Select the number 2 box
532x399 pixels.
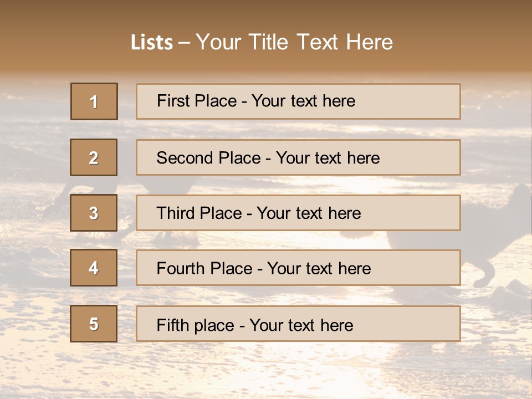tap(94, 157)
